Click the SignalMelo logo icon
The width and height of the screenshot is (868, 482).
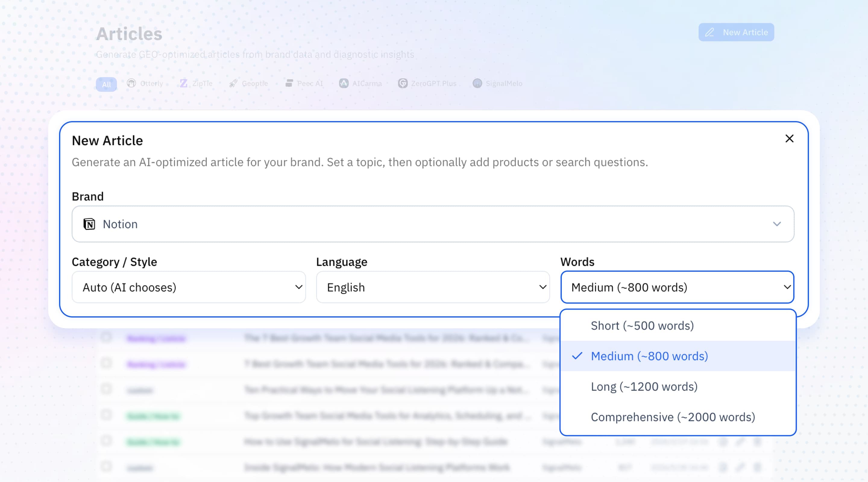point(477,83)
